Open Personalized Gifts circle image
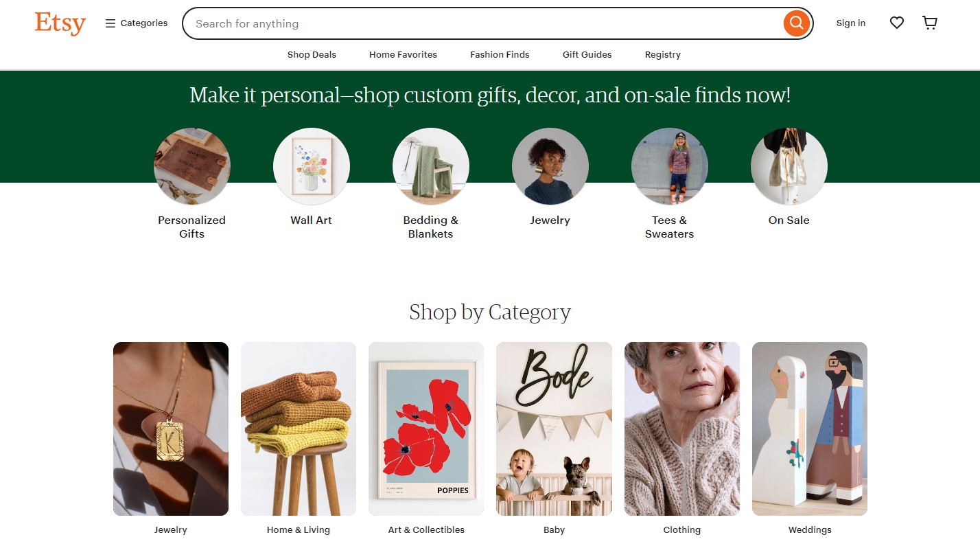This screenshot has height=546, width=980. point(192,166)
